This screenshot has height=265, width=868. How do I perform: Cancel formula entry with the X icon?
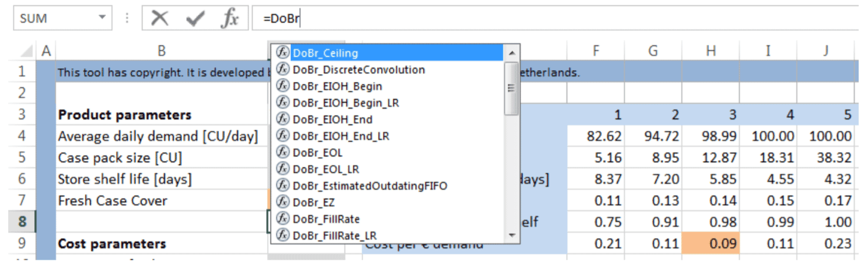tap(160, 18)
